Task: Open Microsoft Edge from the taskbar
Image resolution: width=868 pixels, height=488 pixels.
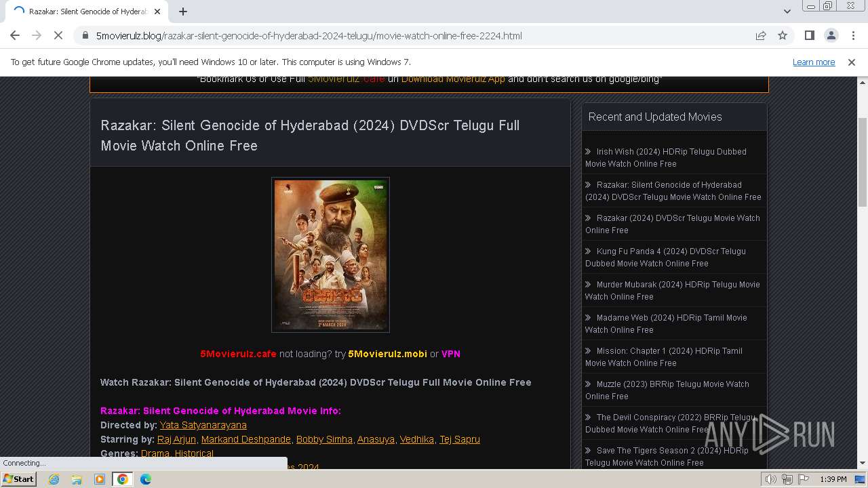Action: click(146, 479)
